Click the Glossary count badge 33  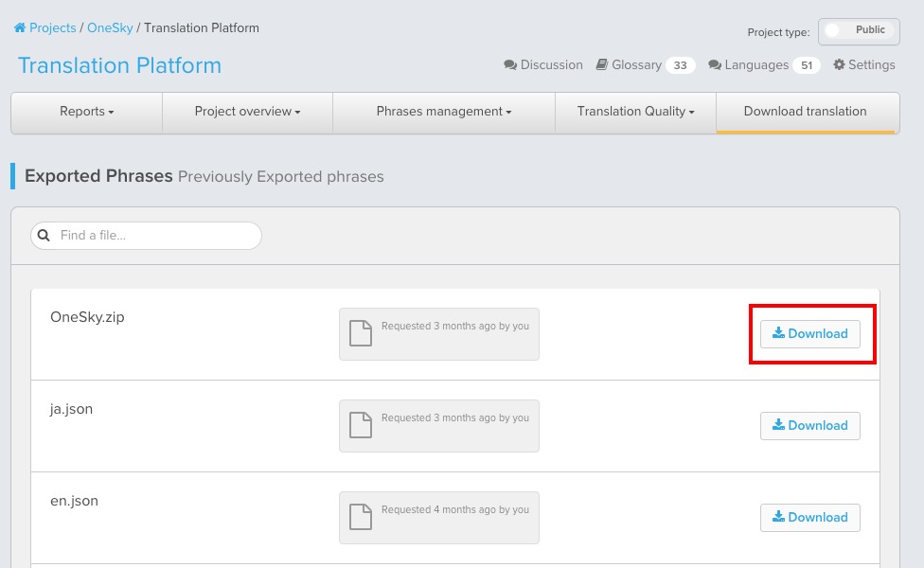680,65
